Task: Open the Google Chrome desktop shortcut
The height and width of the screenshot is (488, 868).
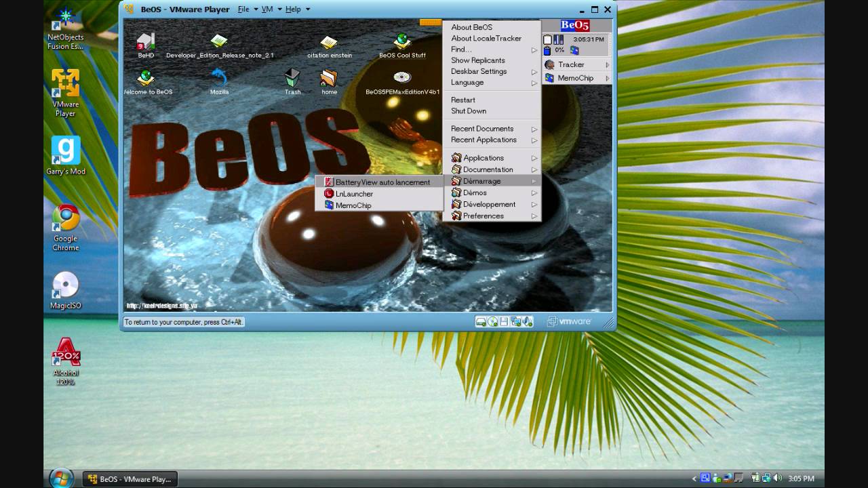Action: pyautogui.click(x=66, y=228)
